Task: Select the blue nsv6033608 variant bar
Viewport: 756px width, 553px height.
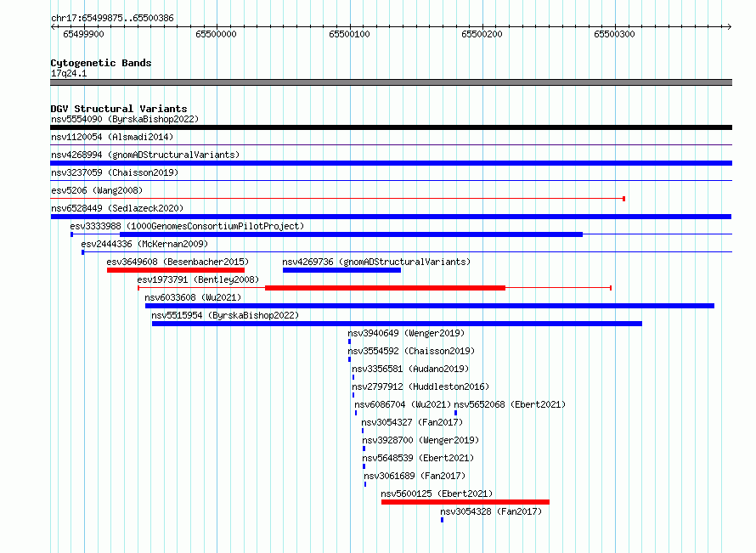Action: tap(430, 306)
